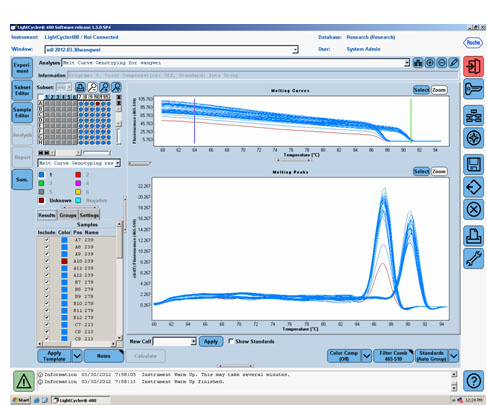
Task: Open Internet Explorer icon in taskbar quick launch
Action: (37, 400)
